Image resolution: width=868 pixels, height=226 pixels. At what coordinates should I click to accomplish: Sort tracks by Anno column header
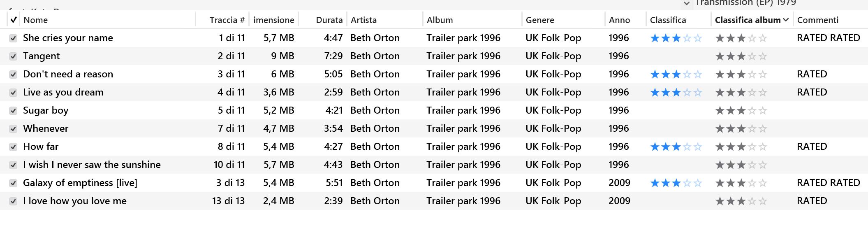619,20
